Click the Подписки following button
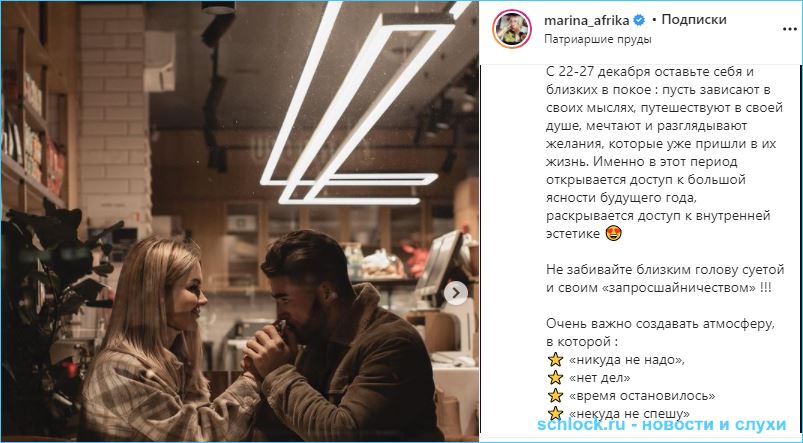The height and width of the screenshot is (443, 803). pos(693,20)
